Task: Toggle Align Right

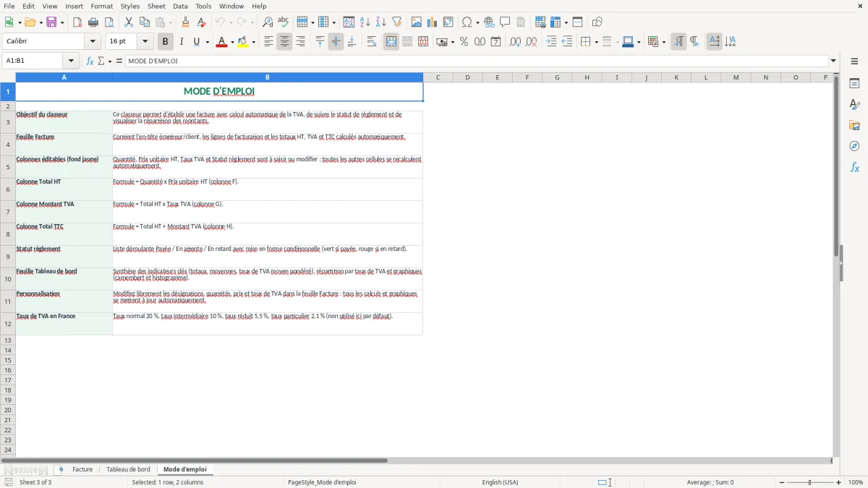Action: (300, 42)
